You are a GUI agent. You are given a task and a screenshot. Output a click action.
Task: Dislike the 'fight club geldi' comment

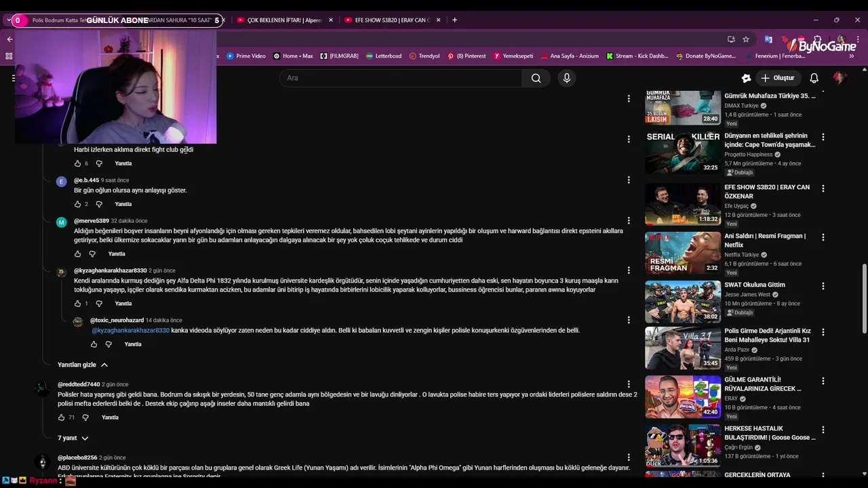pos(99,163)
